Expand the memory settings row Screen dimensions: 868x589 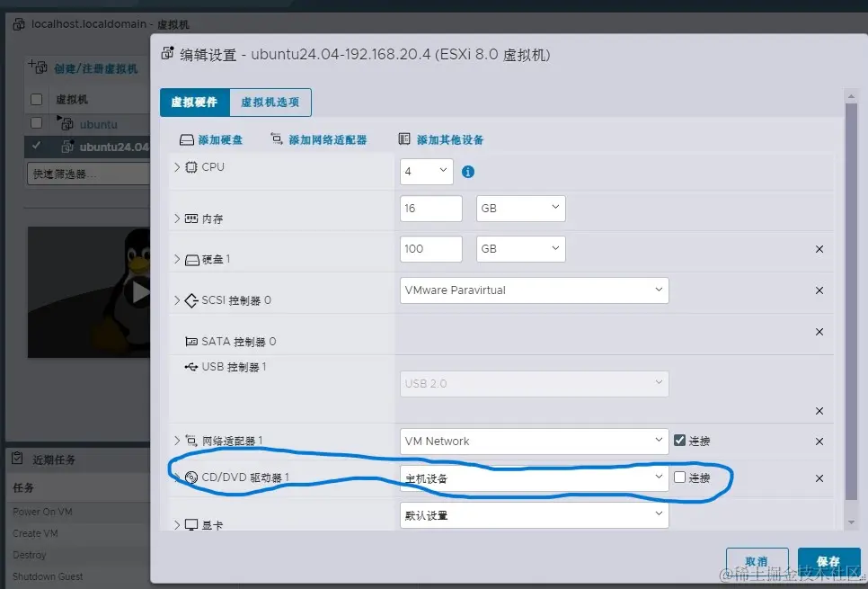177,219
